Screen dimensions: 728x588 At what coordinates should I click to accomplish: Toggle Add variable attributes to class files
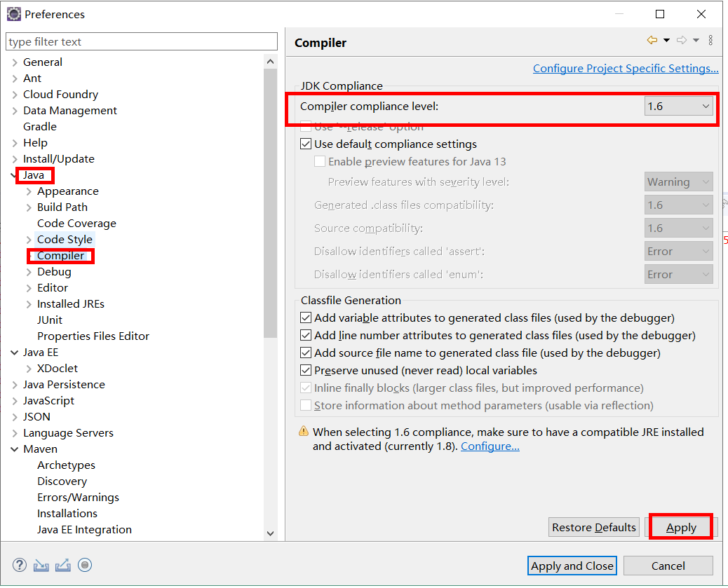(x=306, y=318)
